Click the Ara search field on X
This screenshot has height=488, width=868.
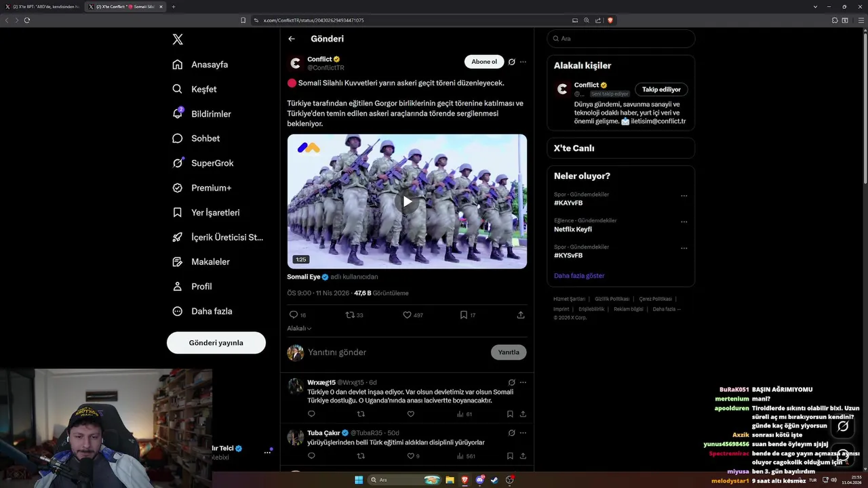click(x=621, y=39)
